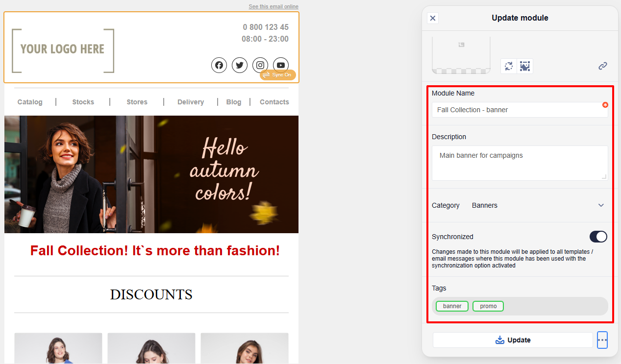
Task: Click the Update module title
Action: pyautogui.click(x=520, y=18)
